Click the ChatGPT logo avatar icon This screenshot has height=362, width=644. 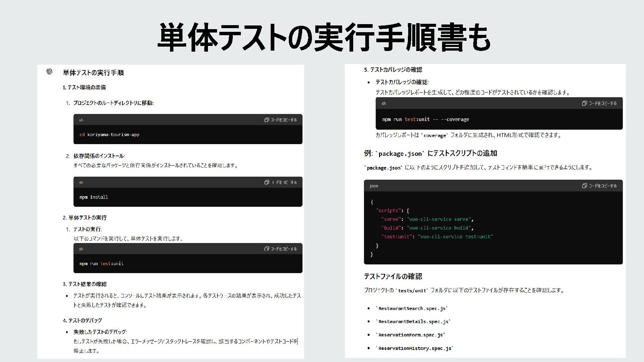tap(49, 72)
